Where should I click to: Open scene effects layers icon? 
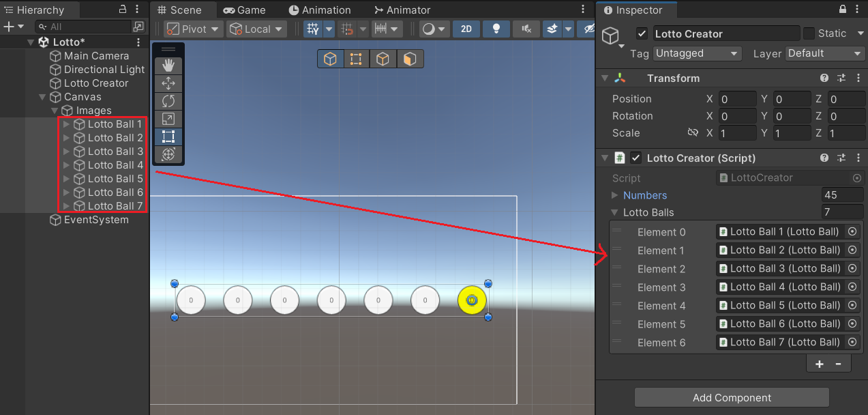[x=552, y=29]
